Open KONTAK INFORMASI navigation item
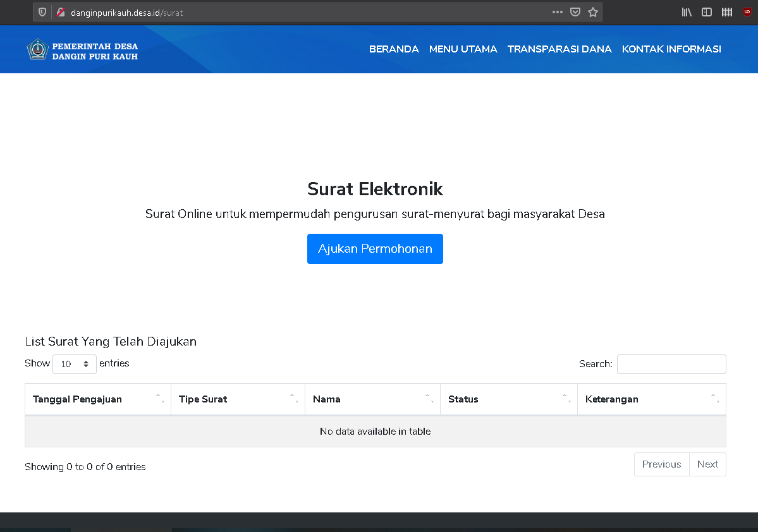The width and height of the screenshot is (758, 532). pos(671,49)
